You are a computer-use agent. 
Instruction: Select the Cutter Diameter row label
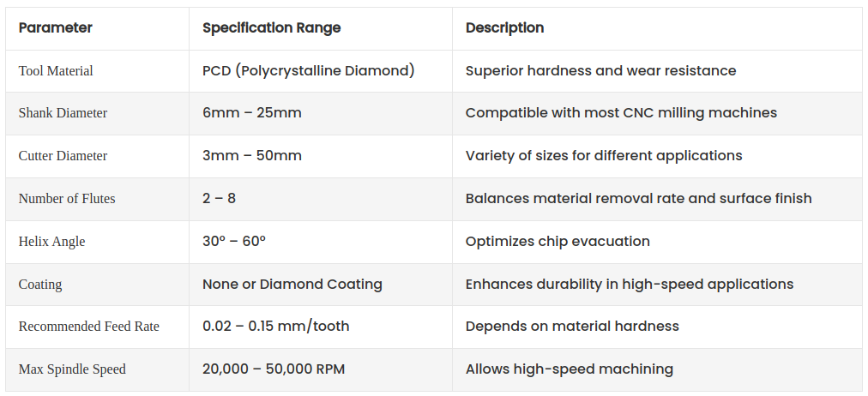click(x=63, y=156)
